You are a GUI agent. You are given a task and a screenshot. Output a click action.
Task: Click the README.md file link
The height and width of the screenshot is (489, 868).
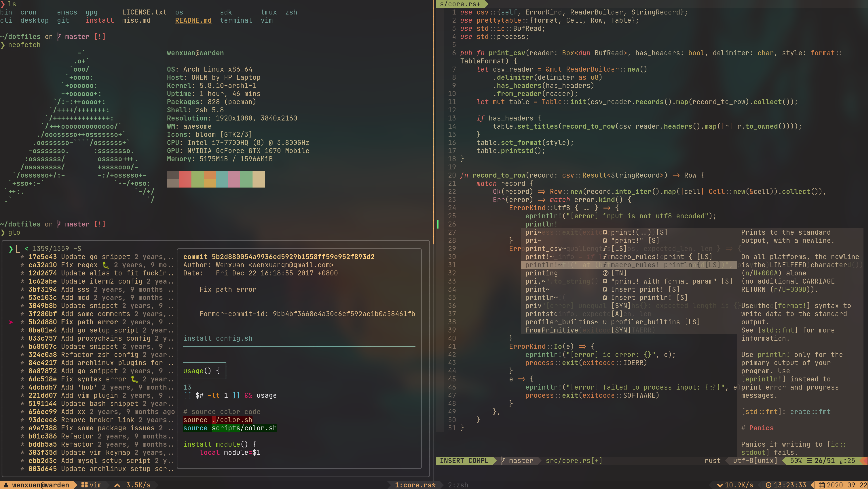coord(193,21)
